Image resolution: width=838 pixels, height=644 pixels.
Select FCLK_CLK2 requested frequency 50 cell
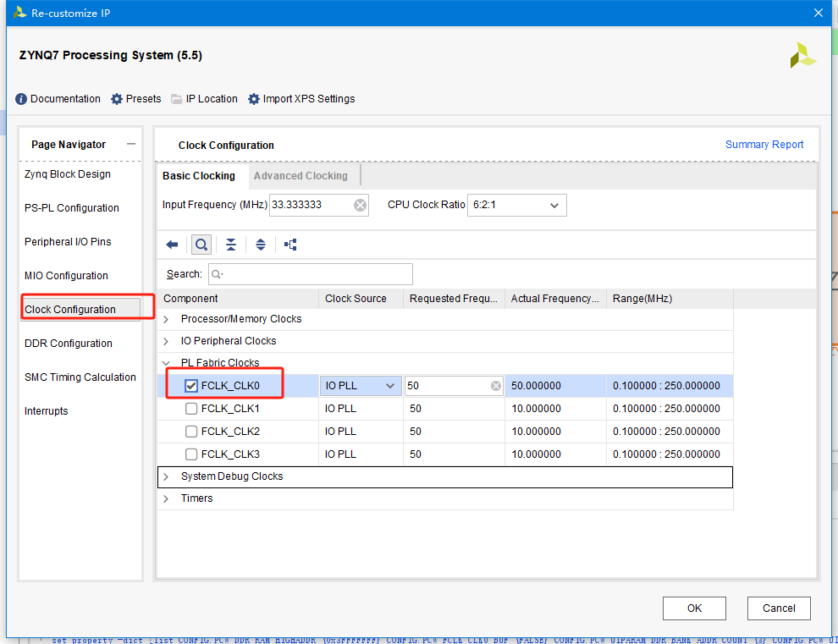454,432
